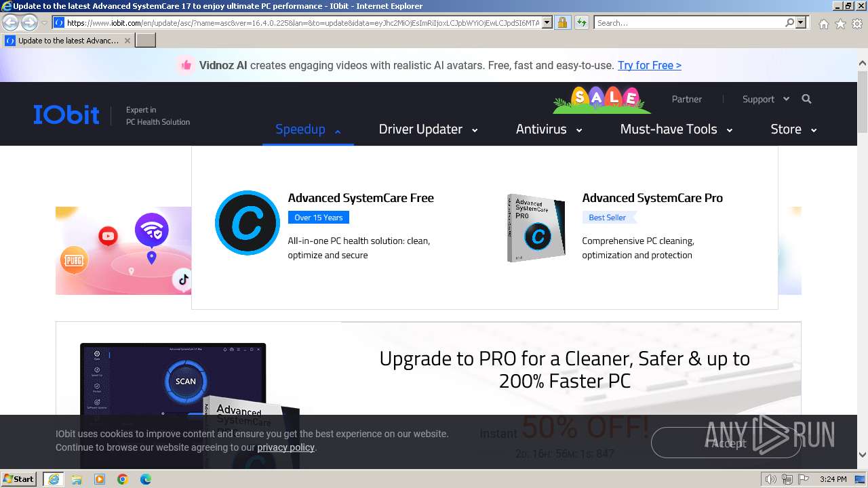Open a new blank browser tab
Screen dimensions: 868x488
(146, 41)
